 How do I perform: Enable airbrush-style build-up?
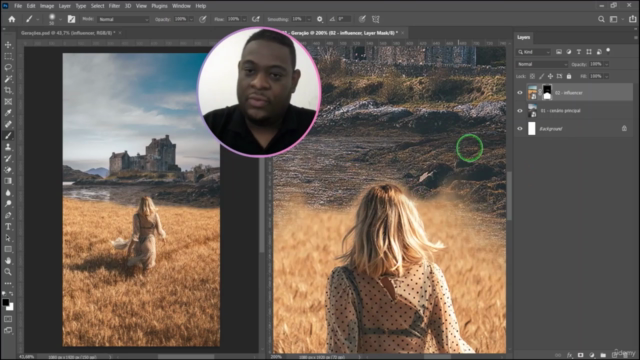click(256, 19)
